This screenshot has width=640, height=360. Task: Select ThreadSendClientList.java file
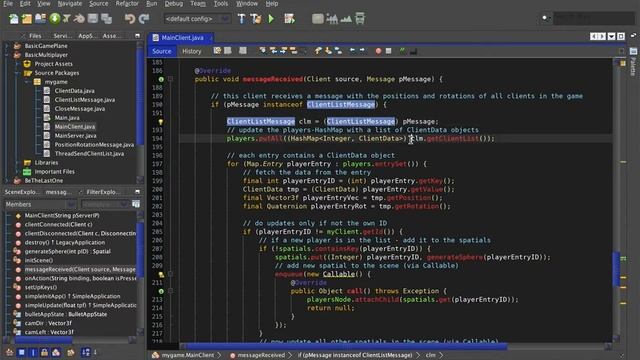click(x=89, y=153)
